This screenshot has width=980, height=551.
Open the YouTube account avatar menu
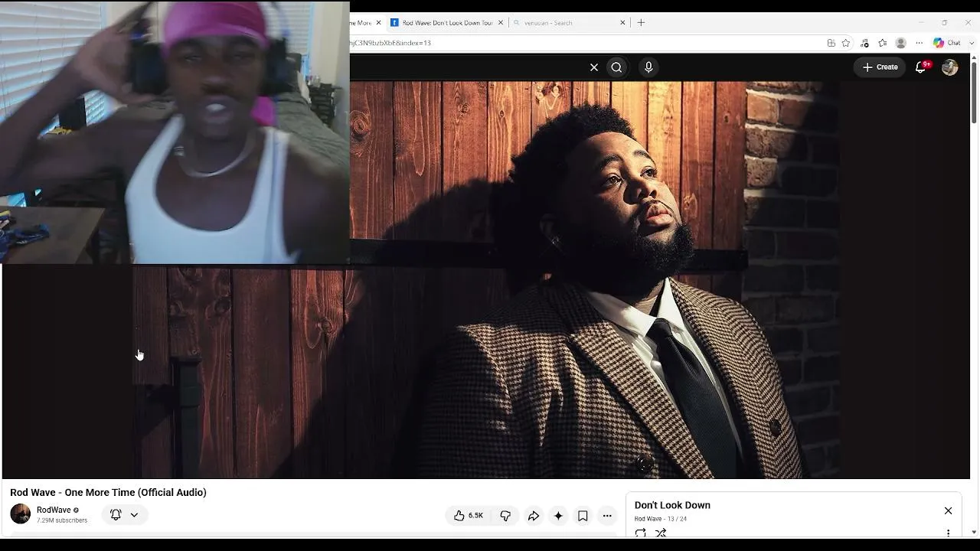pos(950,67)
